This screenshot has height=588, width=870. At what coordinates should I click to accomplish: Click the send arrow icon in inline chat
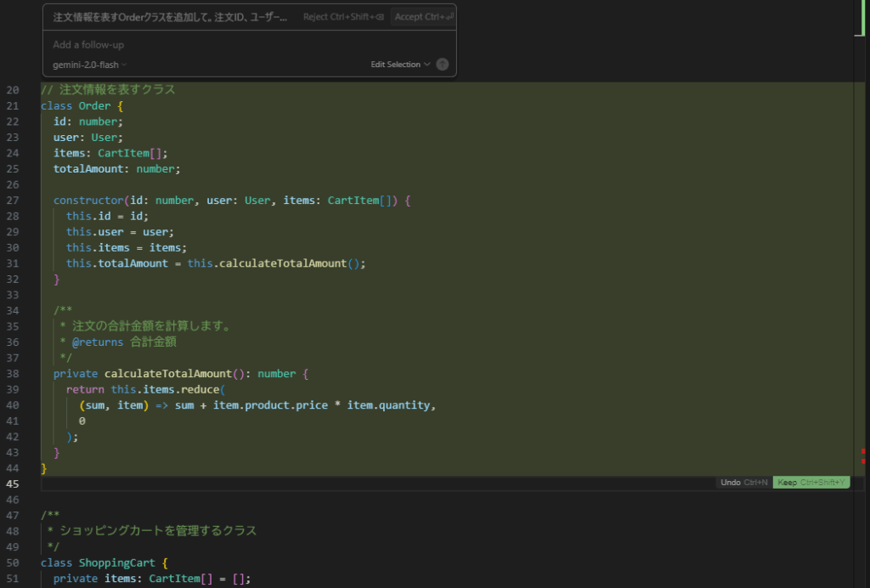[x=442, y=65]
